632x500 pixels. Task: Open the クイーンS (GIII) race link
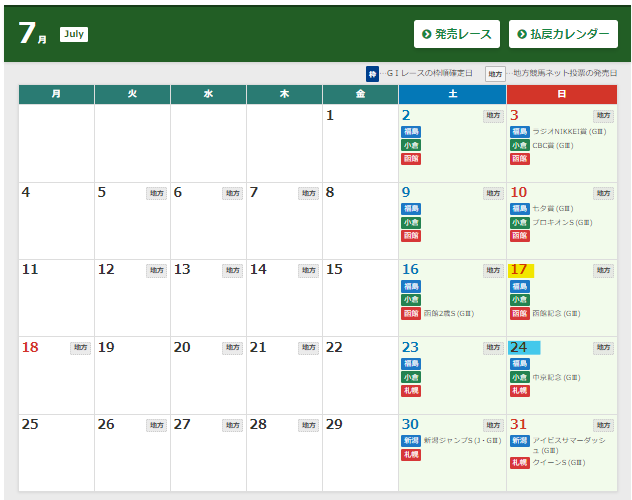[559, 463]
